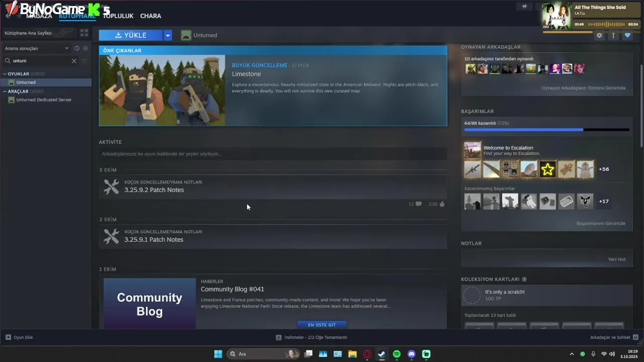Open Opera browser from the taskbar
Image resolution: width=644 pixels, height=362 pixels.
tap(367, 354)
